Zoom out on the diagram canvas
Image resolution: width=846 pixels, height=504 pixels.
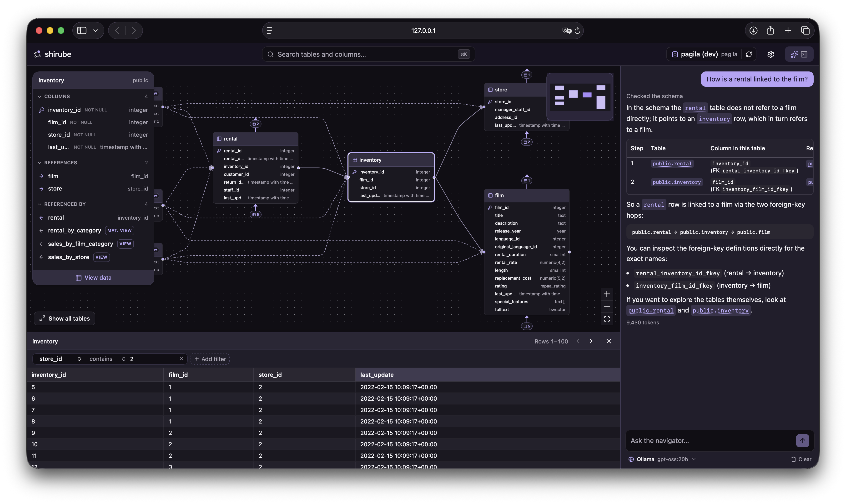point(607,306)
